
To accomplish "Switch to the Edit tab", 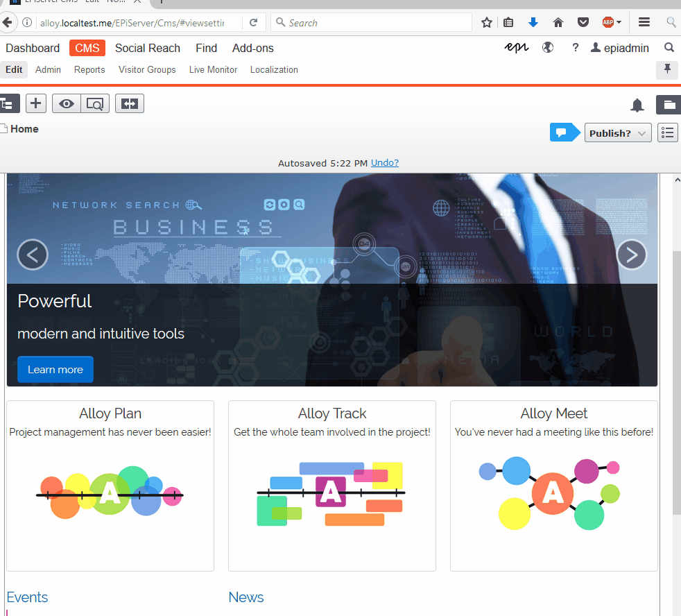I will (x=14, y=69).
